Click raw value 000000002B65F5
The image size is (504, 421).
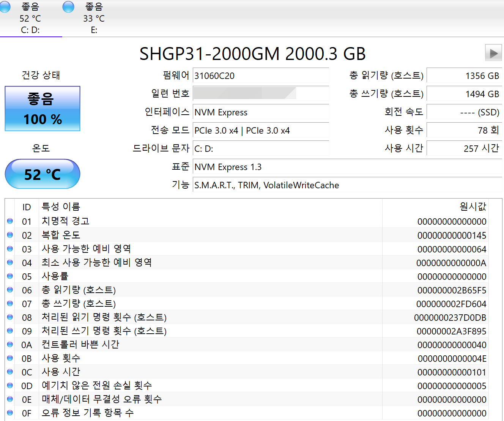(452, 290)
